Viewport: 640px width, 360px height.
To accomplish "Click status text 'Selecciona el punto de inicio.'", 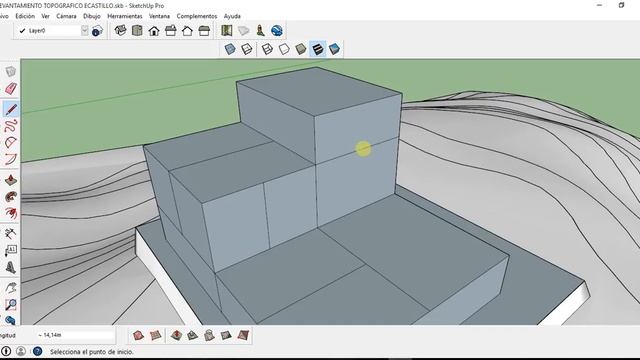I will 91,351.
